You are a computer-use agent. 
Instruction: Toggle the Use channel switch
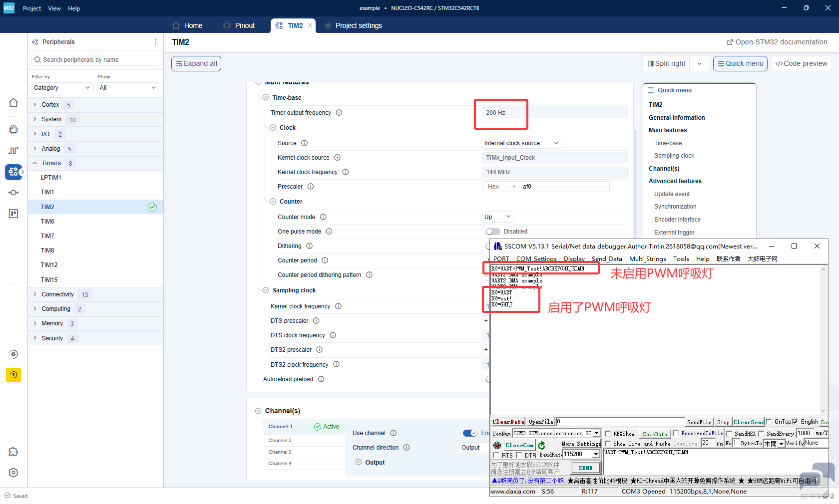click(470, 433)
